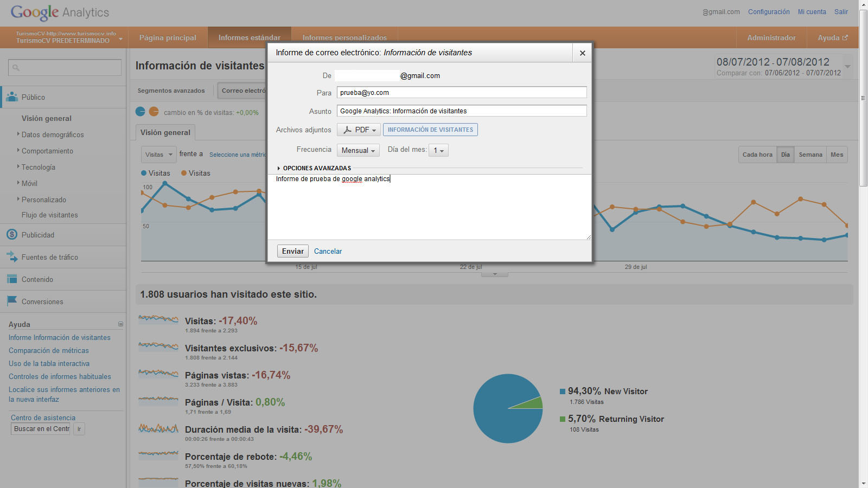Open the Conversiones flag icon

pos(12,301)
